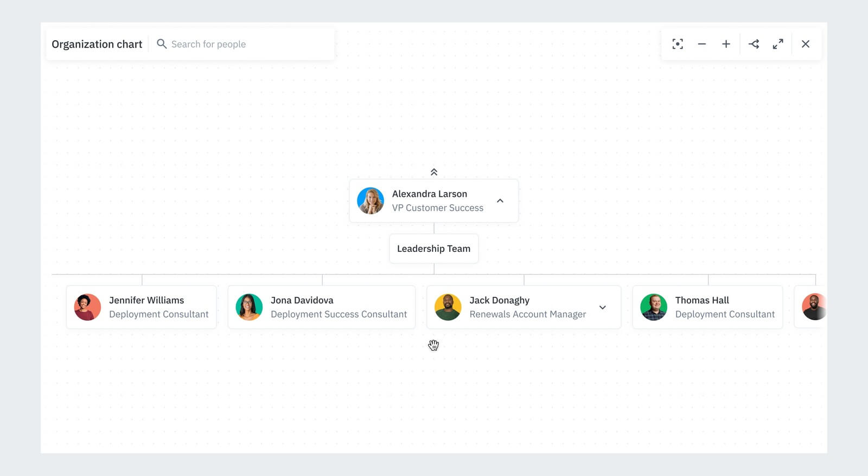Close the organization chart view
Screen dimensions: 868x476
pos(806,43)
